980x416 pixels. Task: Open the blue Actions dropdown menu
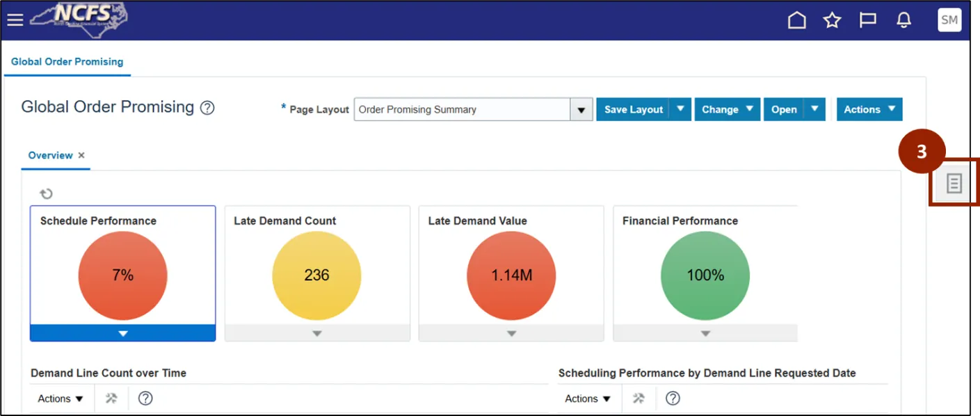pos(869,109)
